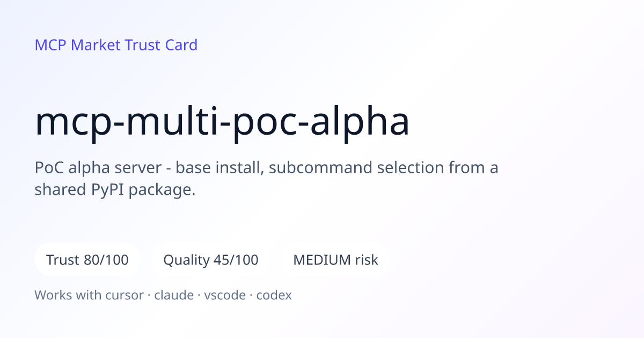Click the word 'Market' in the header
The height and width of the screenshot is (338, 644).
96,45
